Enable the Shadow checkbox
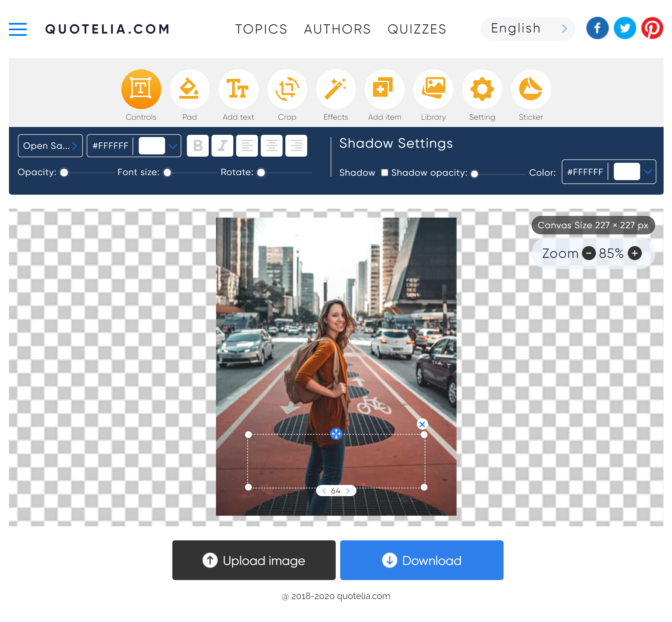 pyautogui.click(x=384, y=173)
